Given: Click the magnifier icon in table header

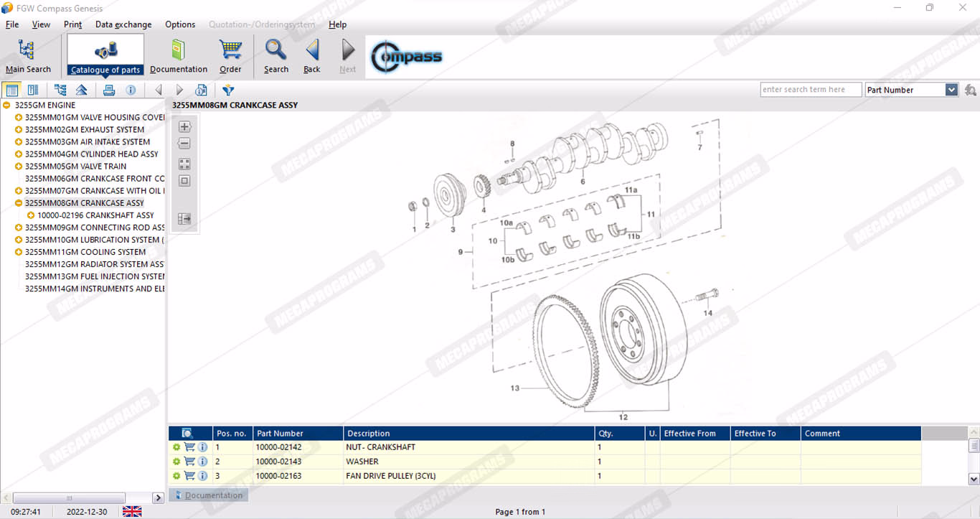Looking at the screenshot, I should coord(187,433).
